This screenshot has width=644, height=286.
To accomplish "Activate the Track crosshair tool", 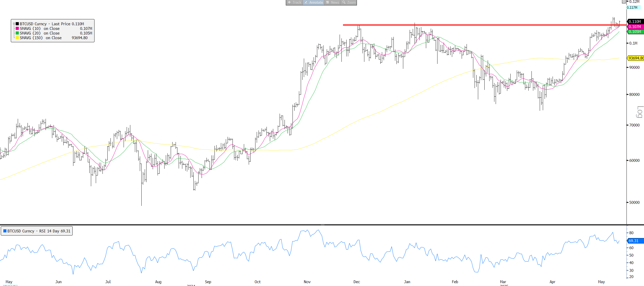I will tap(294, 2).
